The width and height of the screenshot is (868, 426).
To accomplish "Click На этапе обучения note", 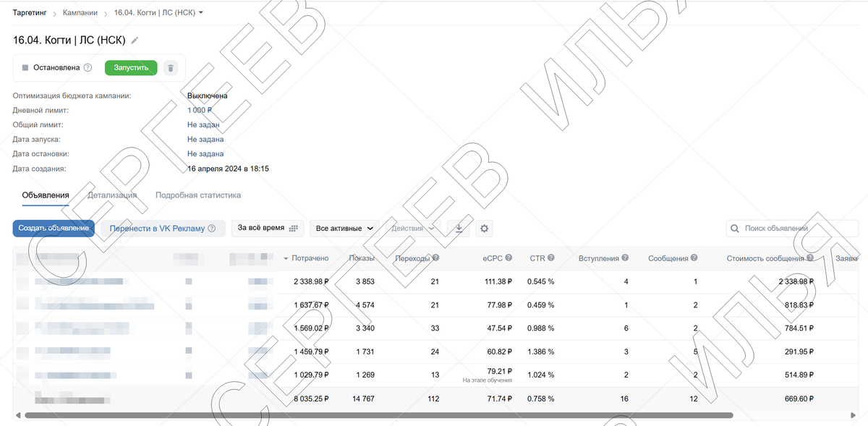I will [488, 380].
